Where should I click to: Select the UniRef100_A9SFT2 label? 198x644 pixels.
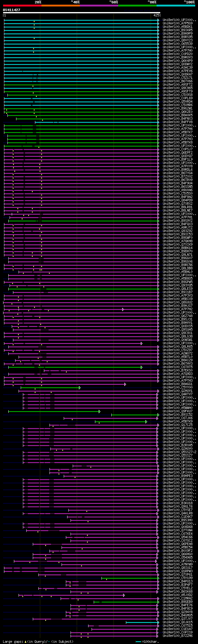pyautogui.click(x=178, y=84)
